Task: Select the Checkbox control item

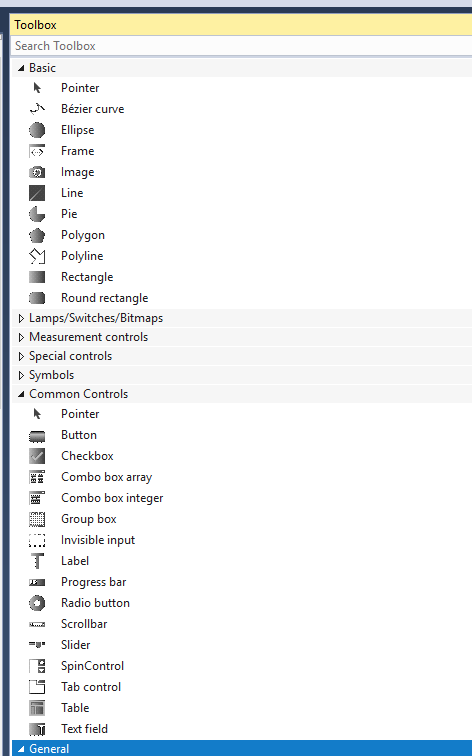Action: 241,456
